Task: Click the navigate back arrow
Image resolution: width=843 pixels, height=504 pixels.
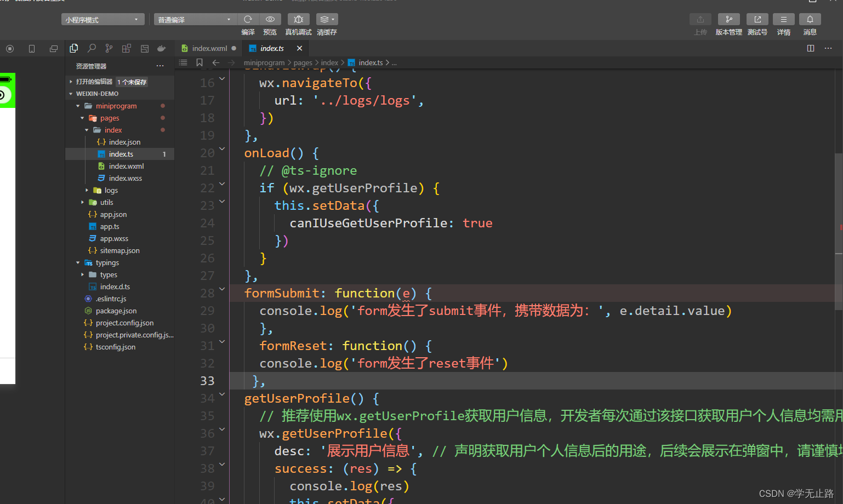Action: (216, 62)
